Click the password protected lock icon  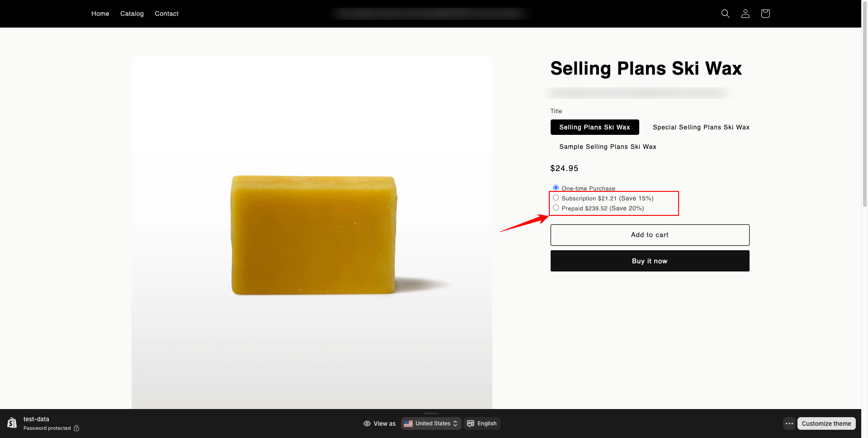click(76, 428)
